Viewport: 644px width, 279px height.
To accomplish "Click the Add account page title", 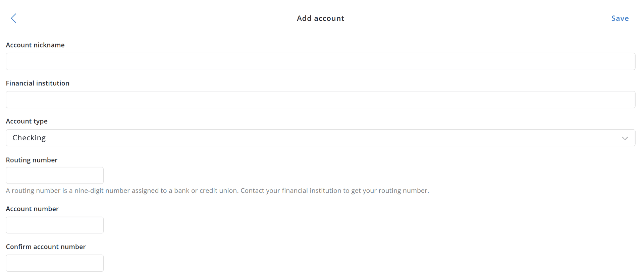I will [x=320, y=18].
